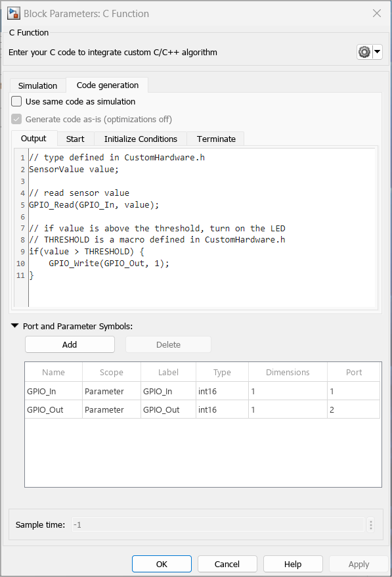
Task: Click Port value 2 for GPIO_Out
Action: tap(354, 409)
